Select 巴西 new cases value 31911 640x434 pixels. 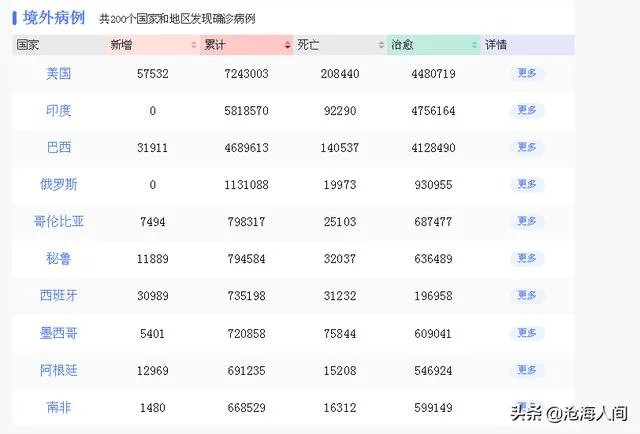[153, 148]
